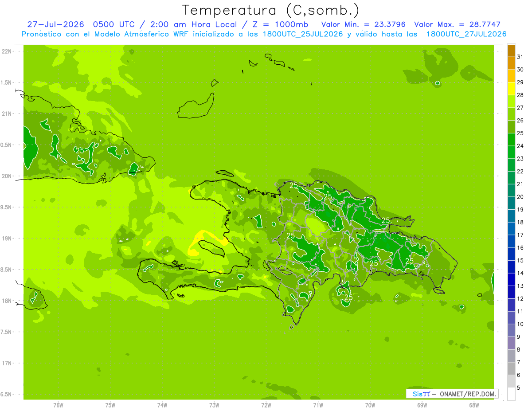Click the "1800UTC_27JUL2026" valid-until time
The height and width of the screenshot is (411, 532).
tap(466, 34)
